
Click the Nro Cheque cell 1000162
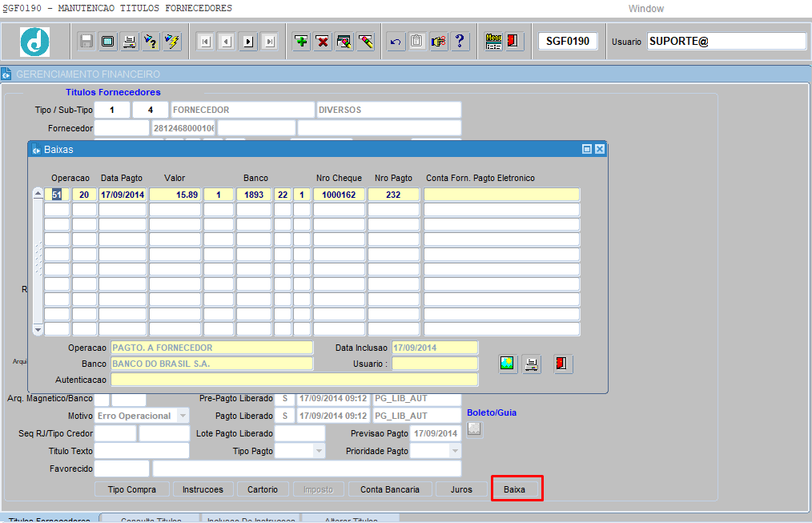[x=340, y=195]
